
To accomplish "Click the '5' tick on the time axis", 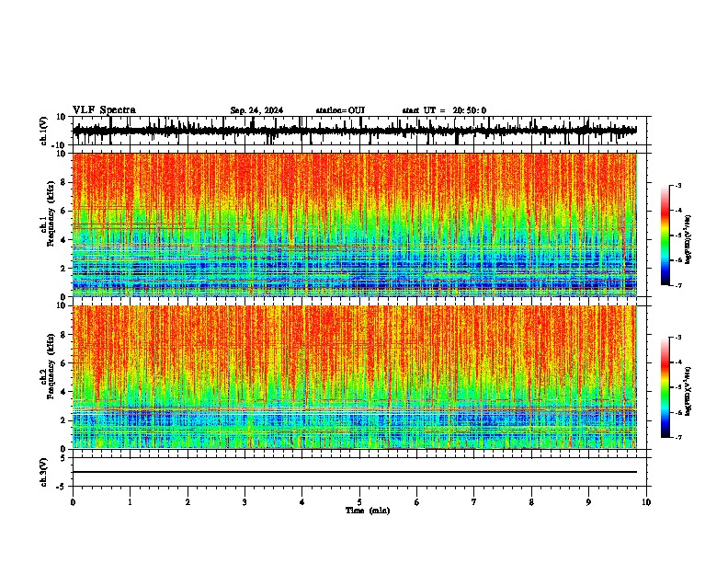I will click(359, 502).
